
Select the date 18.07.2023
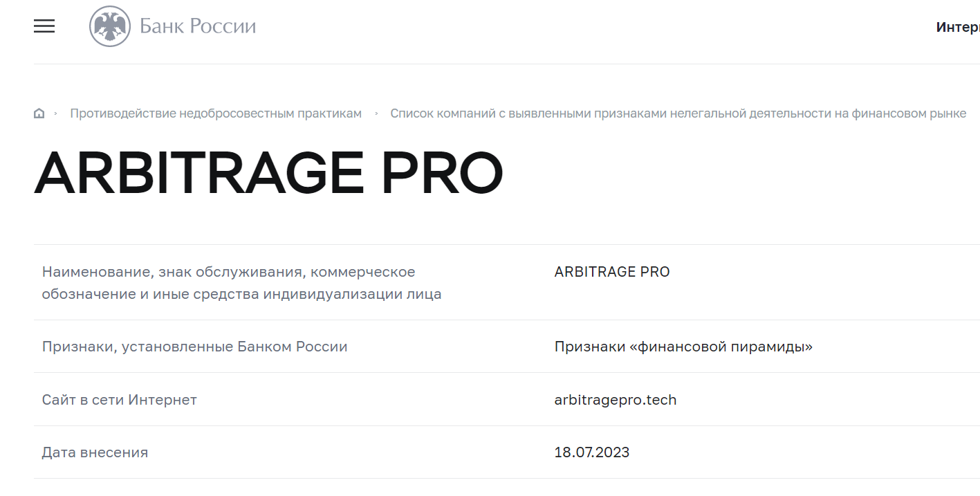pos(592,452)
